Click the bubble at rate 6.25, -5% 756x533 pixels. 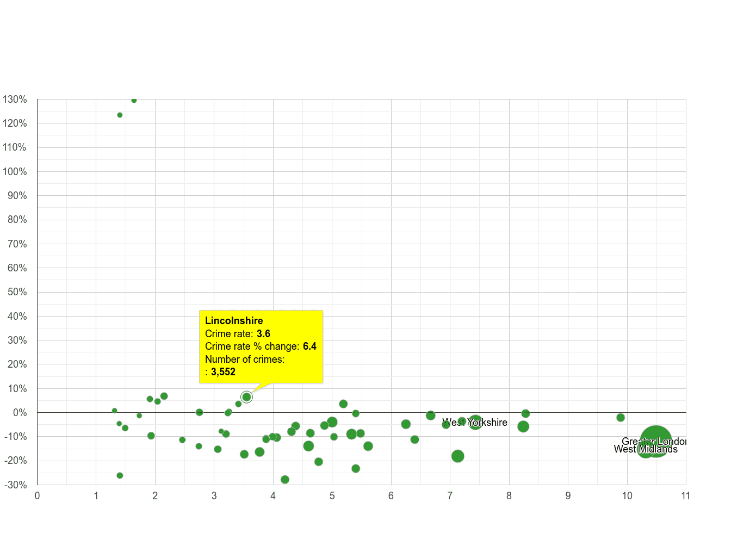pos(406,424)
